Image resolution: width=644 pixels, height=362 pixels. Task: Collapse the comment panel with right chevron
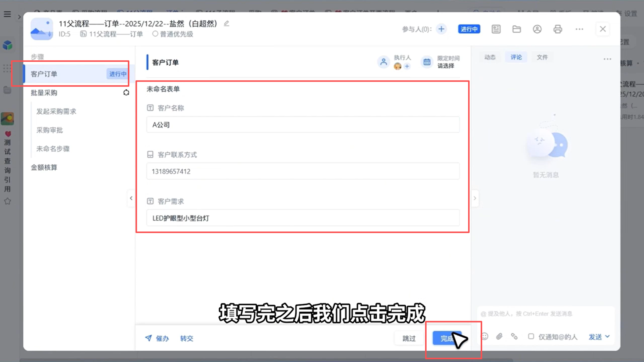[x=475, y=198]
